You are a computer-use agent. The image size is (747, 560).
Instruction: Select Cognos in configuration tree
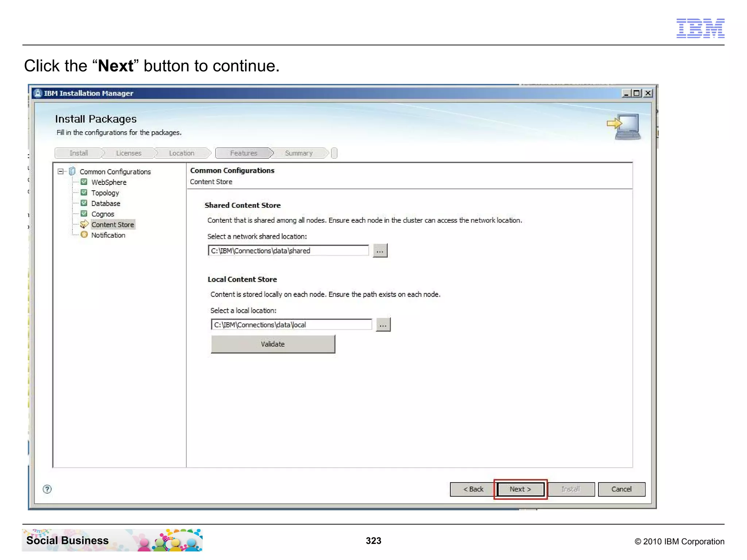coord(102,214)
